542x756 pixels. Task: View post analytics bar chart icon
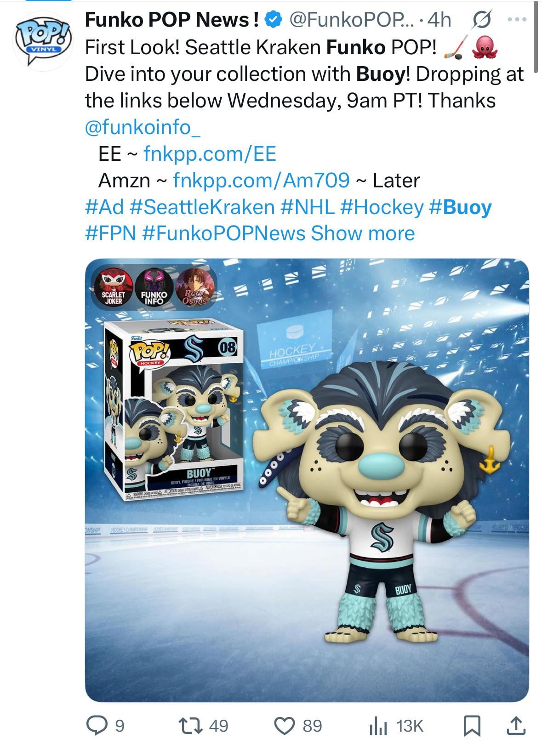(x=379, y=726)
